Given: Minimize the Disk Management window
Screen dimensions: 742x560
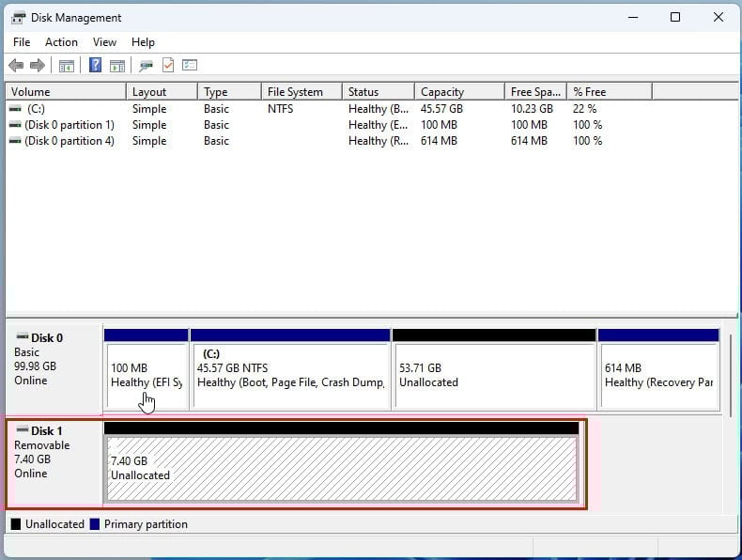Looking at the screenshot, I should tap(633, 18).
